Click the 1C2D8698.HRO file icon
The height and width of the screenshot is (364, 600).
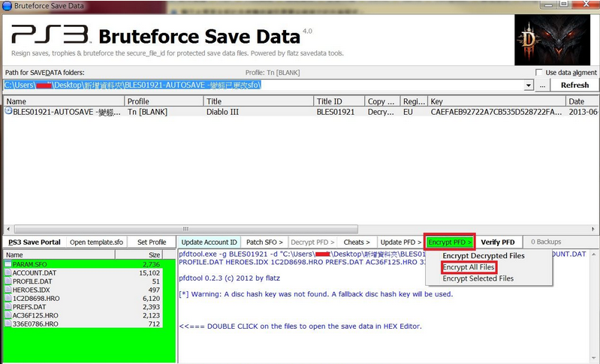pyautogui.click(x=8, y=298)
